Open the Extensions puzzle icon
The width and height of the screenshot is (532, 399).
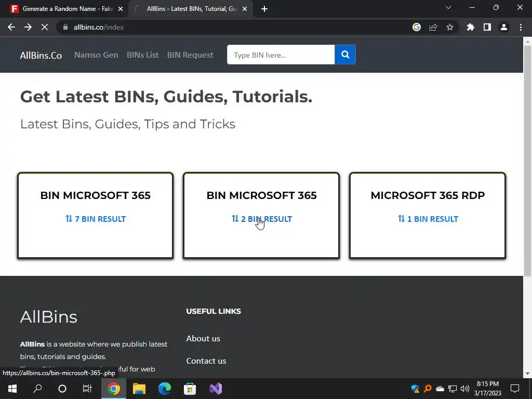click(471, 27)
